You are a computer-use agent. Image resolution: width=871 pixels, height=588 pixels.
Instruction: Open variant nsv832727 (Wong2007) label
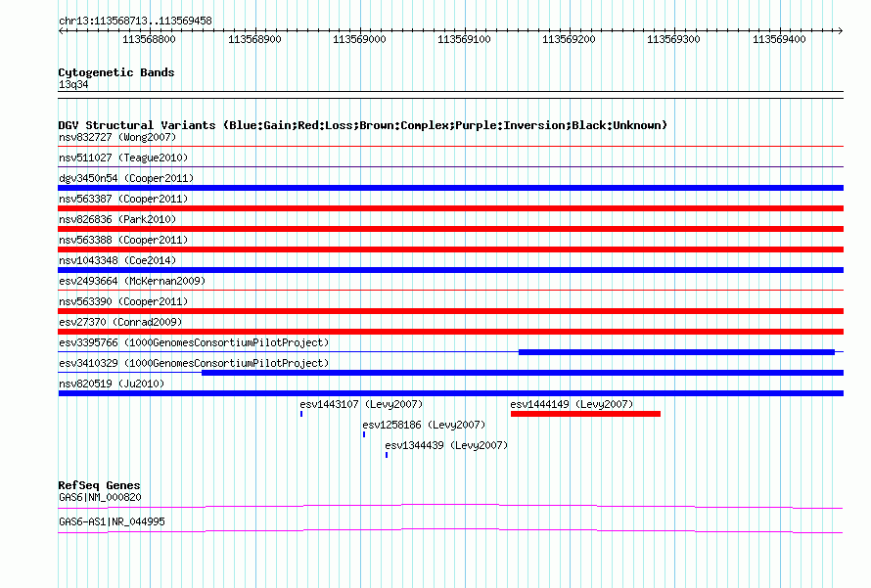117,137
